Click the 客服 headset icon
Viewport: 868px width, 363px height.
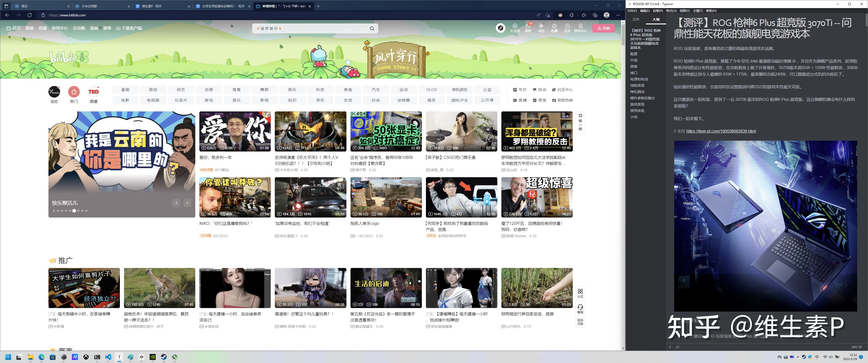coord(580,309)
